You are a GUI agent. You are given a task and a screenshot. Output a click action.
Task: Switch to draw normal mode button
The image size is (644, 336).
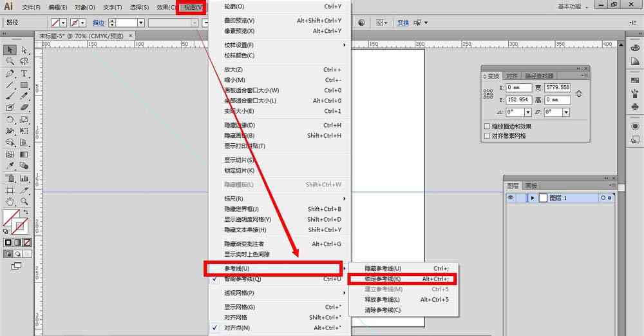8,254
